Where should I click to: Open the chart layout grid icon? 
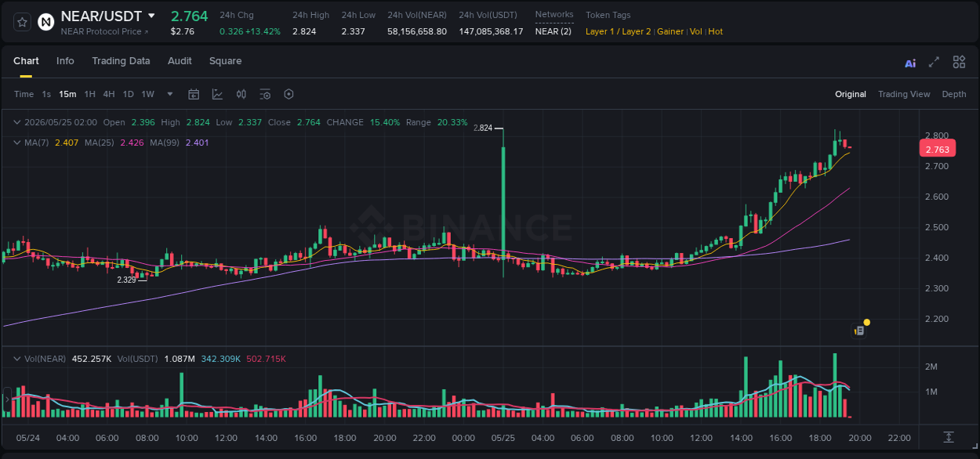click(959, 62)
